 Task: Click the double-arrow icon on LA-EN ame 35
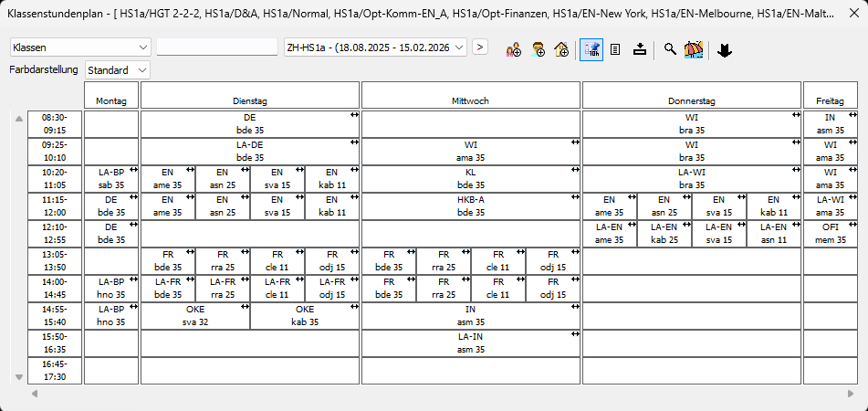(632, 225)
